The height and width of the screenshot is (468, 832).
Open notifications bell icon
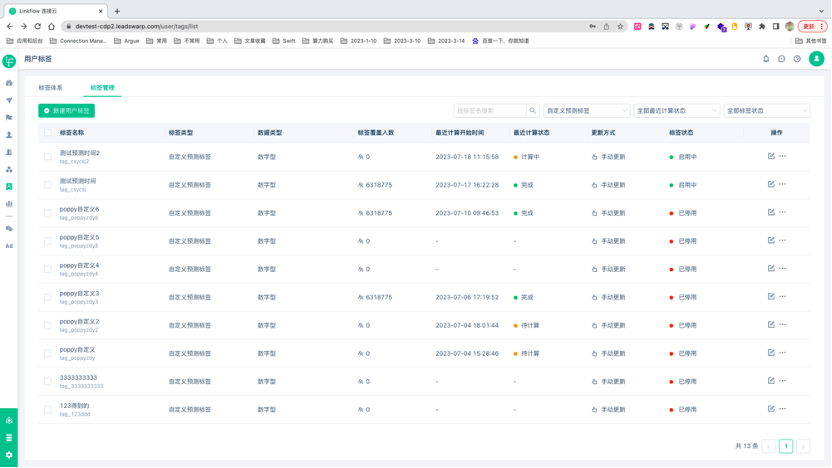pos(766,59)
